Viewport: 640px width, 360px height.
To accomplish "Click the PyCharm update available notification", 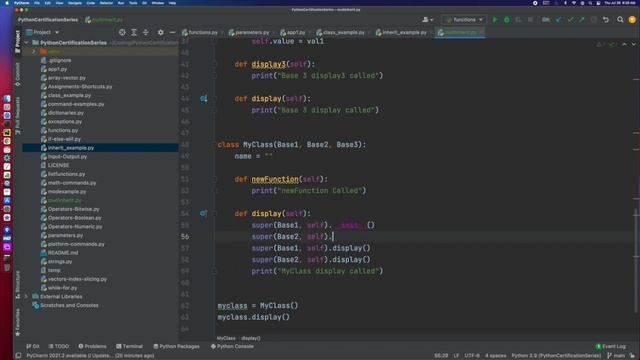I will 90,356.
